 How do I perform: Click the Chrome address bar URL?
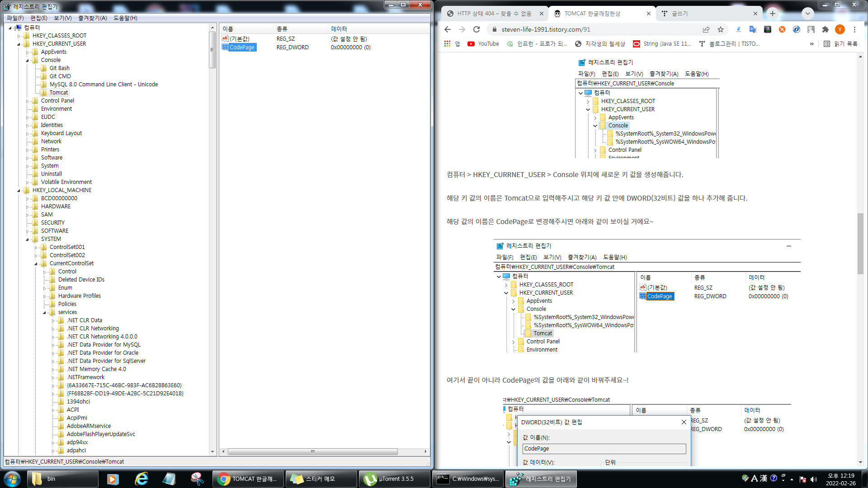[546, 29]
